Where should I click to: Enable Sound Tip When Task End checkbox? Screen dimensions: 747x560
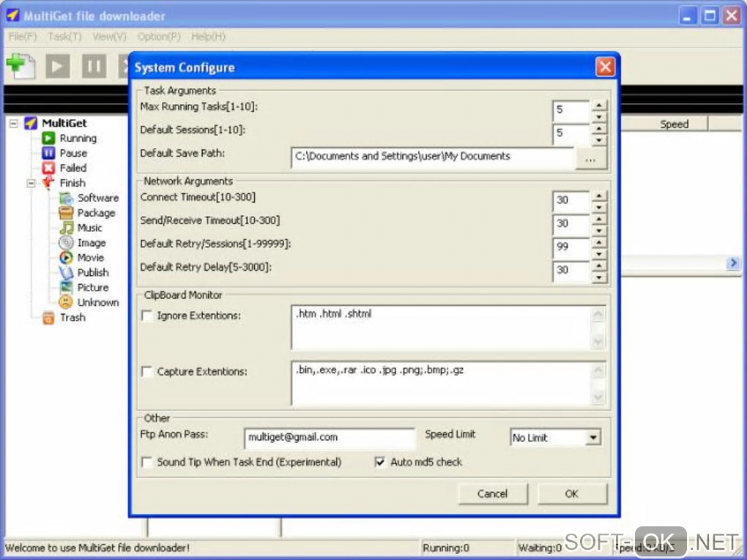coord(147,463)
